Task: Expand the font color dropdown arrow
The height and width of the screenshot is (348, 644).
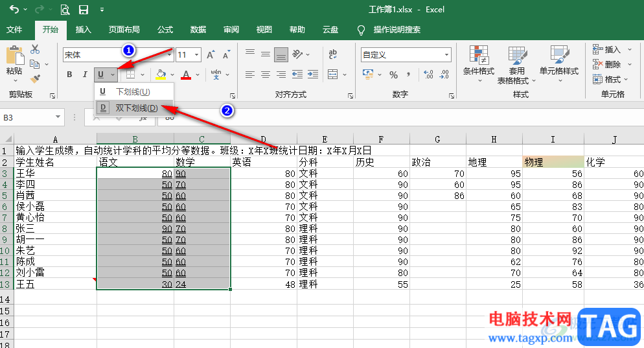Action: (x=198, y=75)
